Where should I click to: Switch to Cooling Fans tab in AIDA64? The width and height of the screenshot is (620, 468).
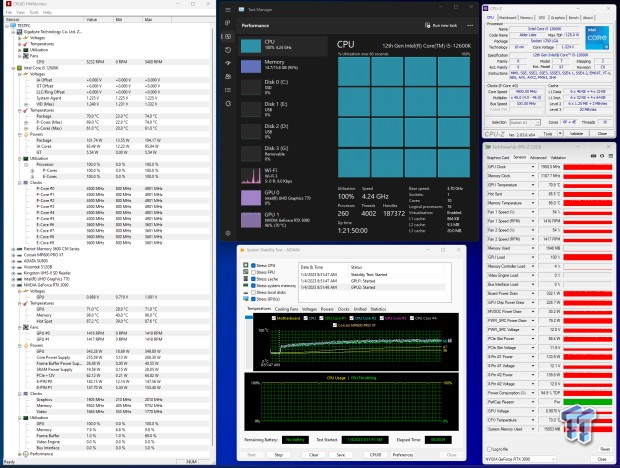coord(286,309)
